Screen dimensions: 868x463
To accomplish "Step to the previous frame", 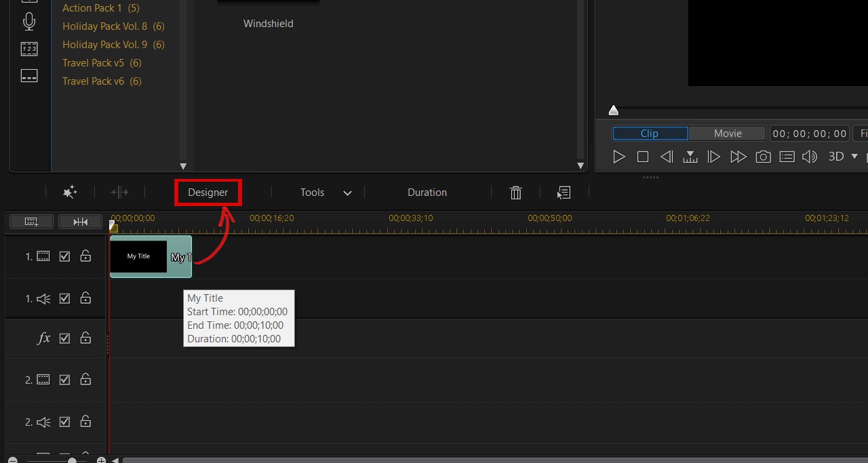I will 667,157.
